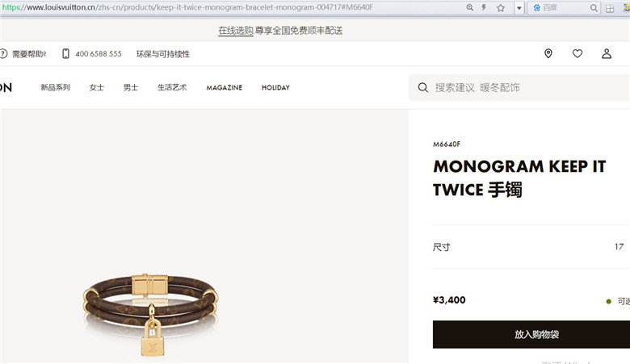Open the 尺寸 size selector showing 17
This screenshot has height=364, width=630.
tap(531, 247)
